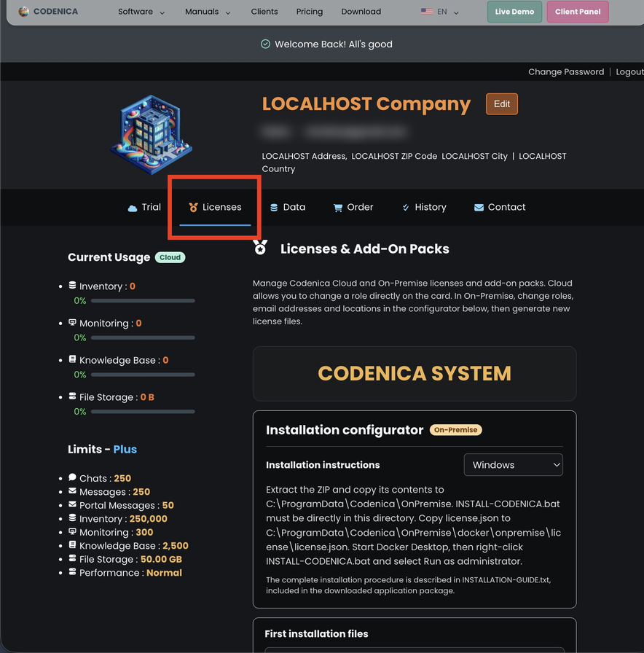Click the database icon beside Data

click(x=274, y=208)
